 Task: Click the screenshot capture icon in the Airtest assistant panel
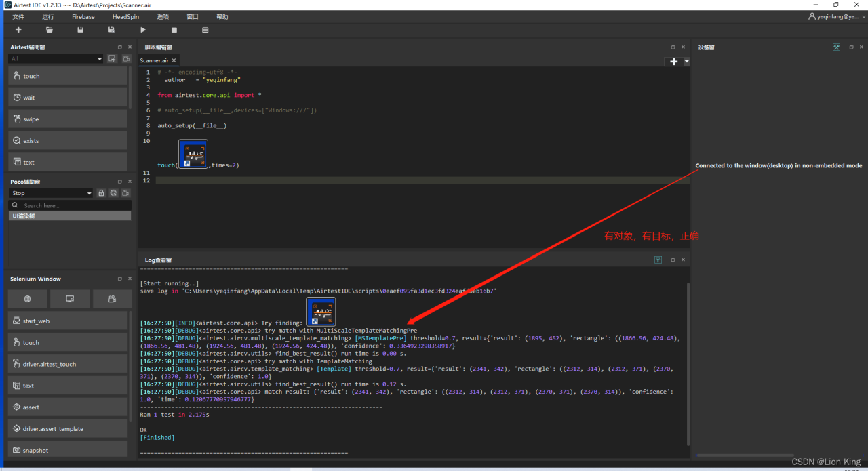click(113, 59)
